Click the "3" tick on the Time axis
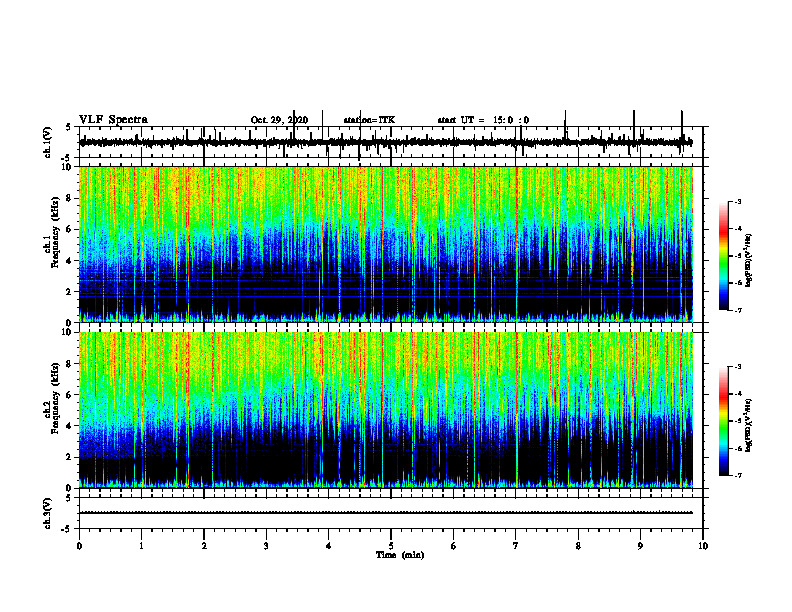Viewport: 792px width, 612px height. pos(266,546)
